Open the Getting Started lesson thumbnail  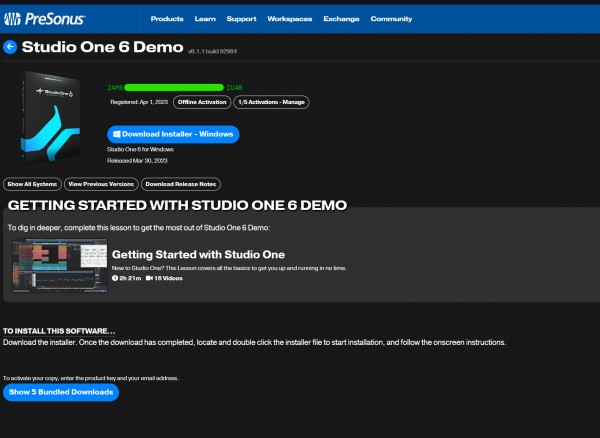pyautogui.click(x=58, y=266)
